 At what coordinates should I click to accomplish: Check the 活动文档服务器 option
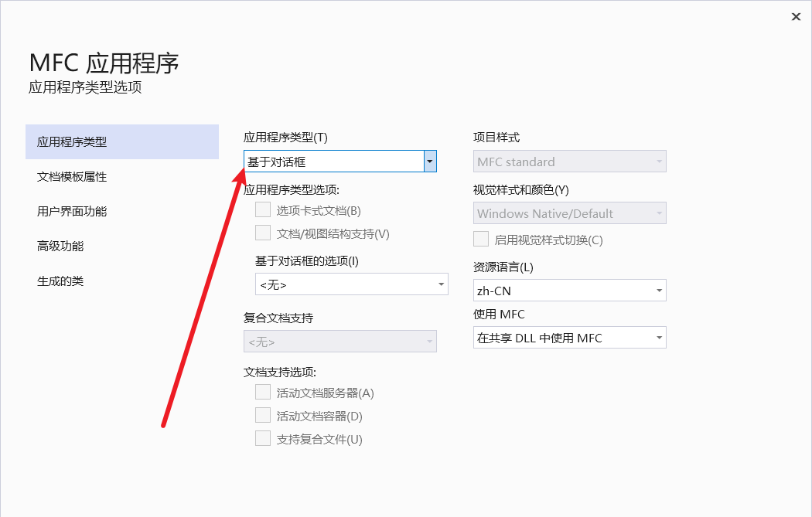click(x=263, y=392)
